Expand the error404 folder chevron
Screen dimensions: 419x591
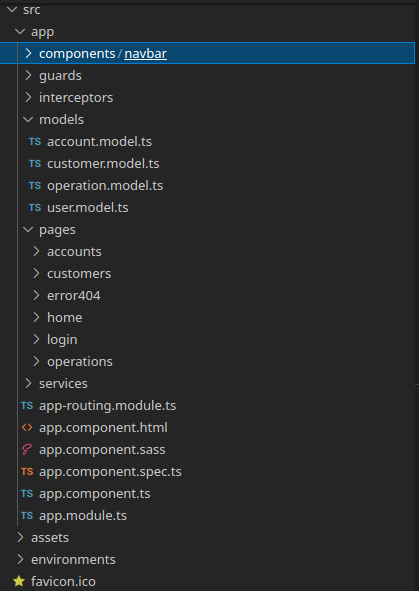tap(36, 296)
